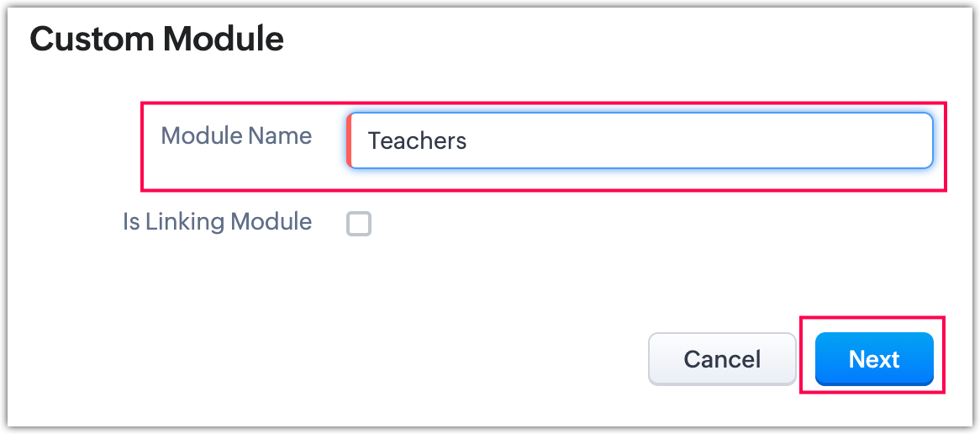
Task: Abort module creation via Cancel
Action: 722,359
